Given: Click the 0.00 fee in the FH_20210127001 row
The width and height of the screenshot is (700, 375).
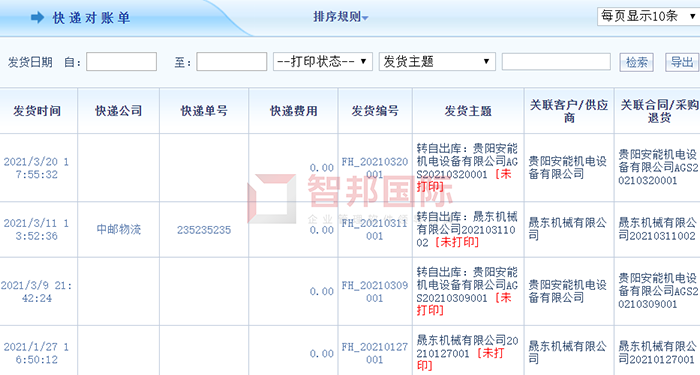Looking at the screenshot, I should pyautogui.click(x=322, y=354).
